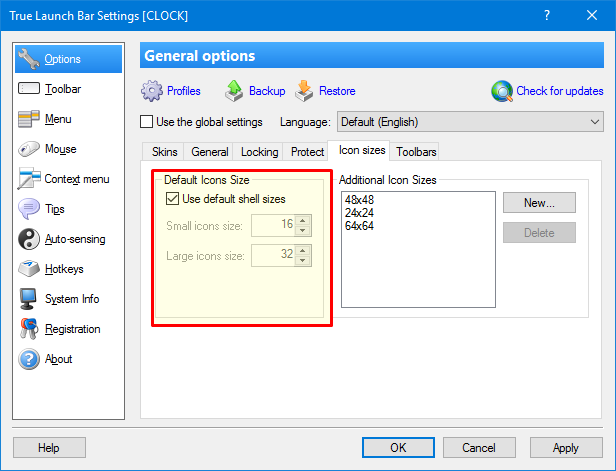Decrease Large icons size spinner down arrow
Screen dimensions: 616x471
coord(302,260)
